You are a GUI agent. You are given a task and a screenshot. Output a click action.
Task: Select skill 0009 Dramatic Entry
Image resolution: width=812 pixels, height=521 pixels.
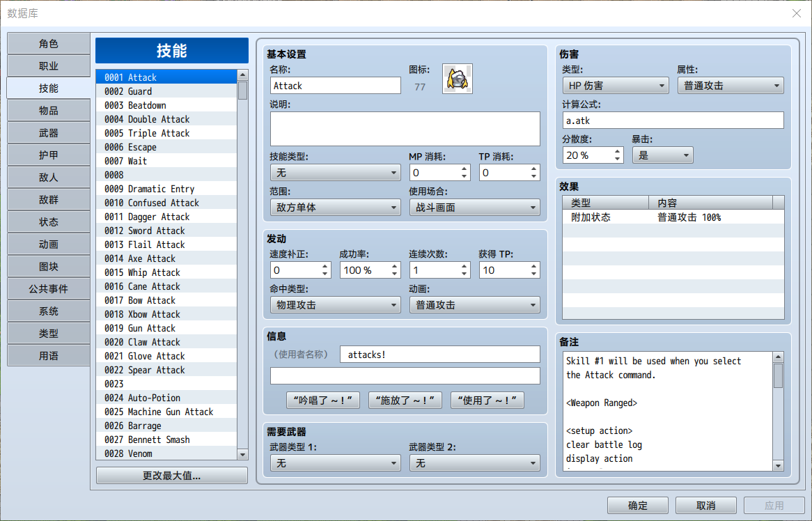(x=166, y=189)
